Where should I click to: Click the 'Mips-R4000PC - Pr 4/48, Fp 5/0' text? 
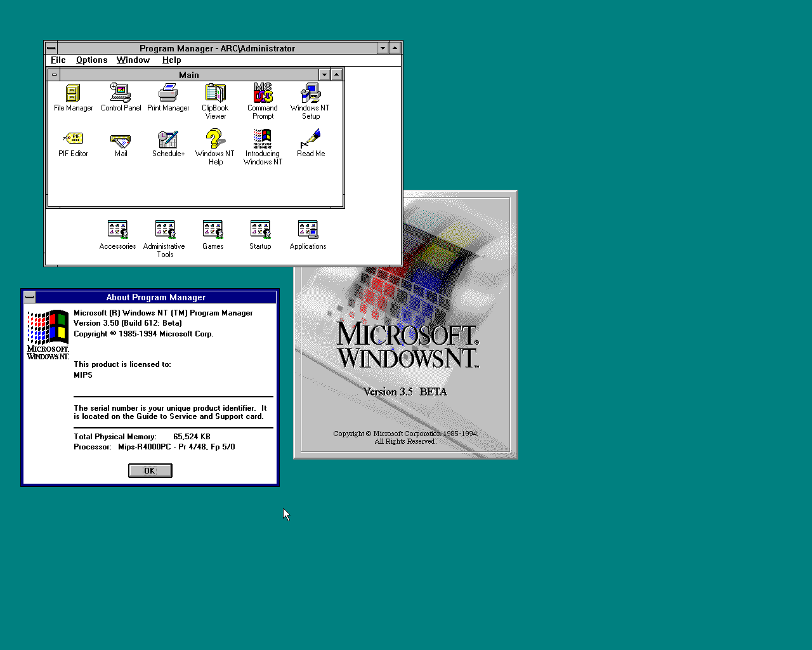tap(176, 447)
